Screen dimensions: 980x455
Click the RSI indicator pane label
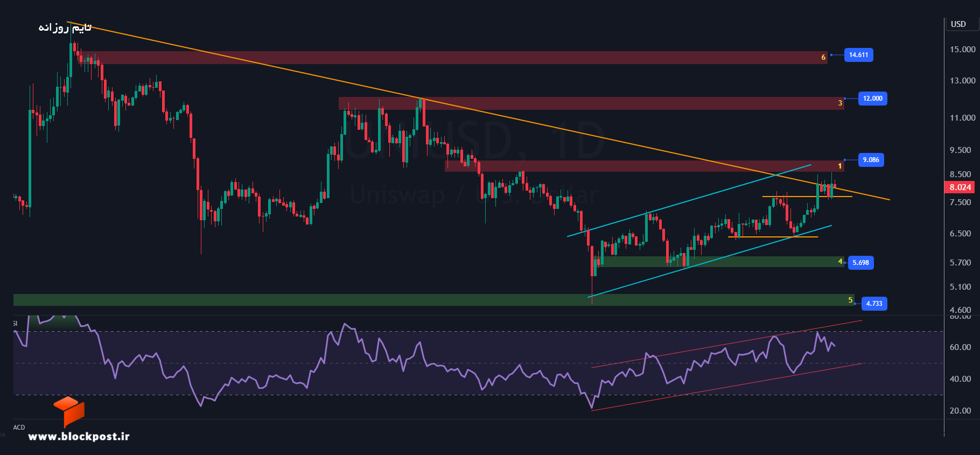point(15,324)
